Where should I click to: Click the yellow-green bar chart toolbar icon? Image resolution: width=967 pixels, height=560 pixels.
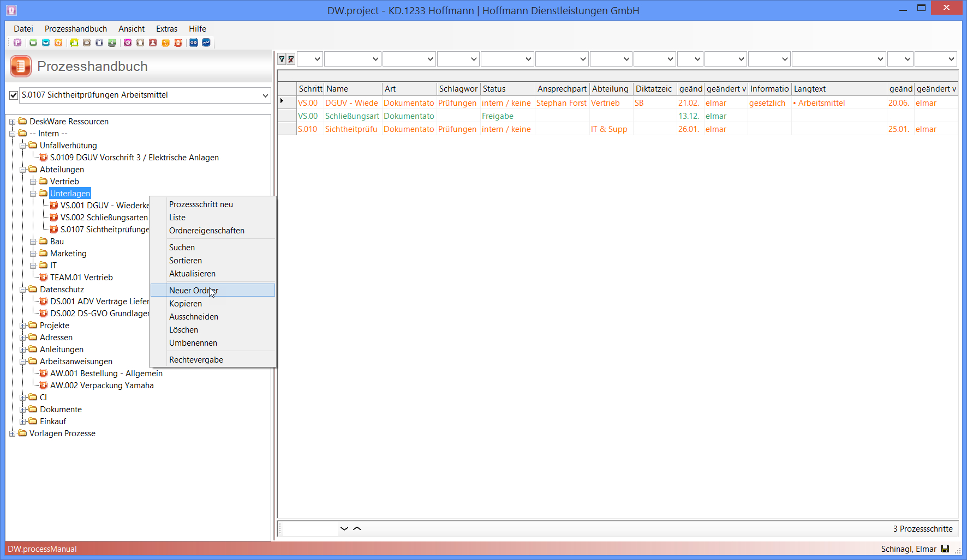point(74,43)
